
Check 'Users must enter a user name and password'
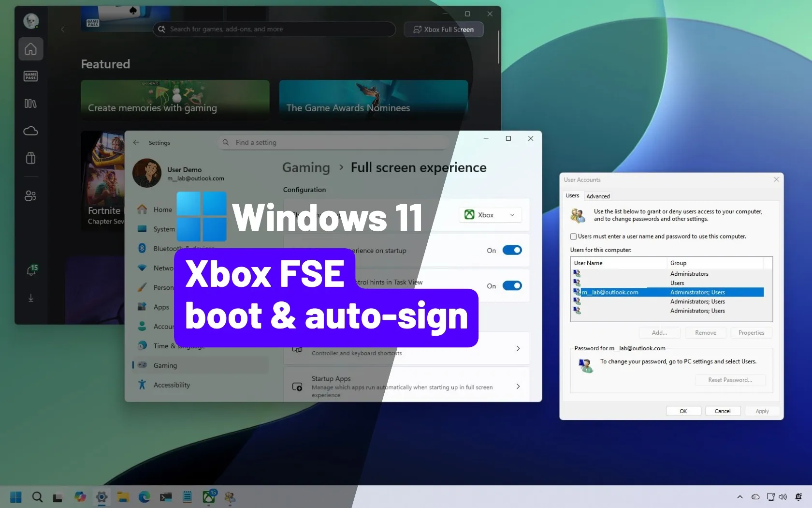573,237
